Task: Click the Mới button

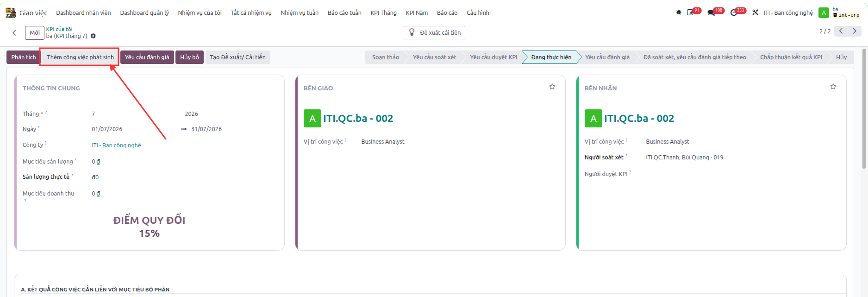Action: 35,33
